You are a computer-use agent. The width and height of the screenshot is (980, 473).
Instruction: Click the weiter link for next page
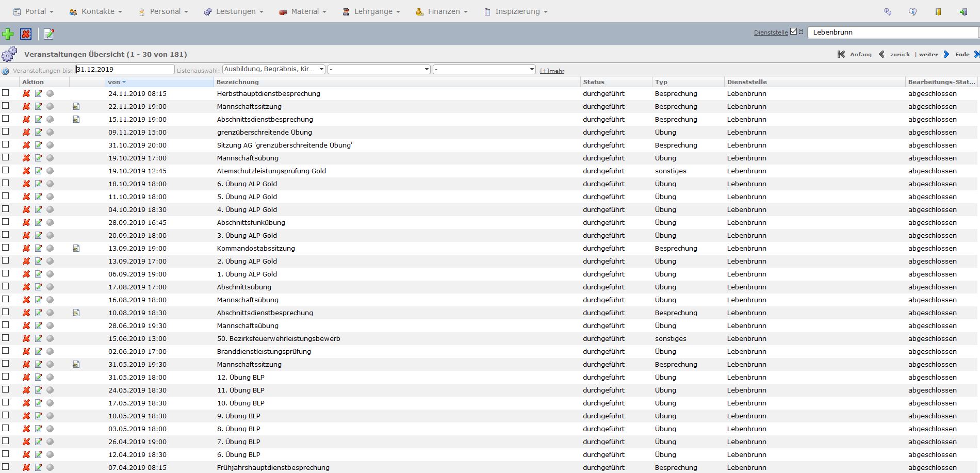coord(928,54)
